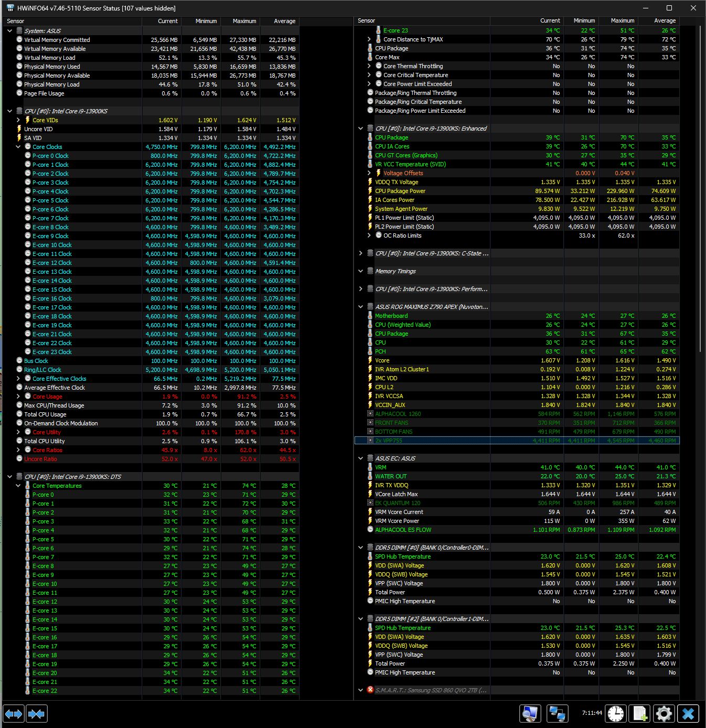The height and width of the screenshot is (728, 706).
Task: Expand the OC Ratio Limits row
Action: tap(369, 235)
